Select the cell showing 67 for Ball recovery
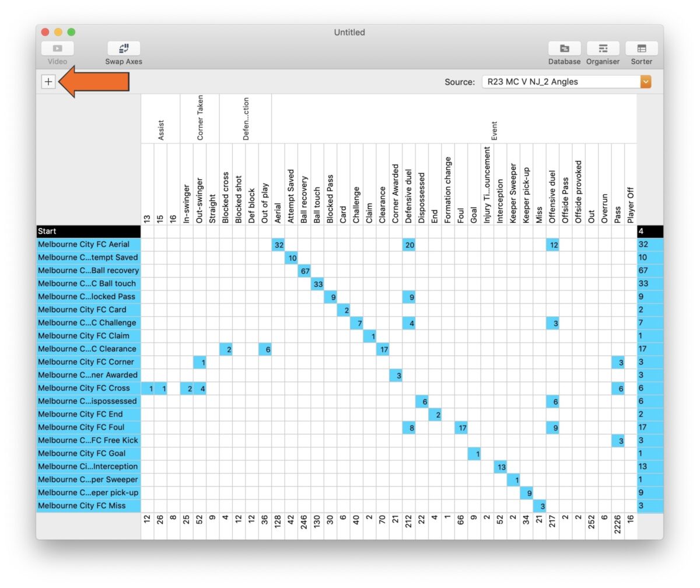The image size is (700, 588). (306, 271)
